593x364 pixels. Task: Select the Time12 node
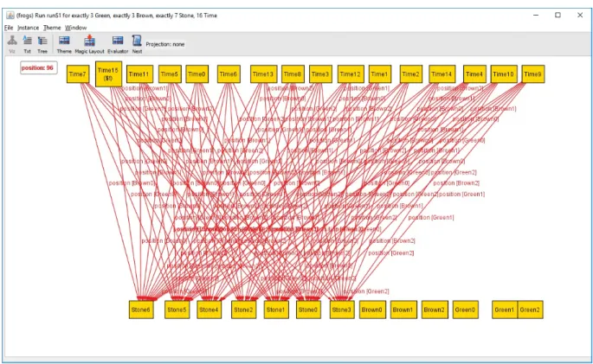pyautogui.click(x=351, y=74)
